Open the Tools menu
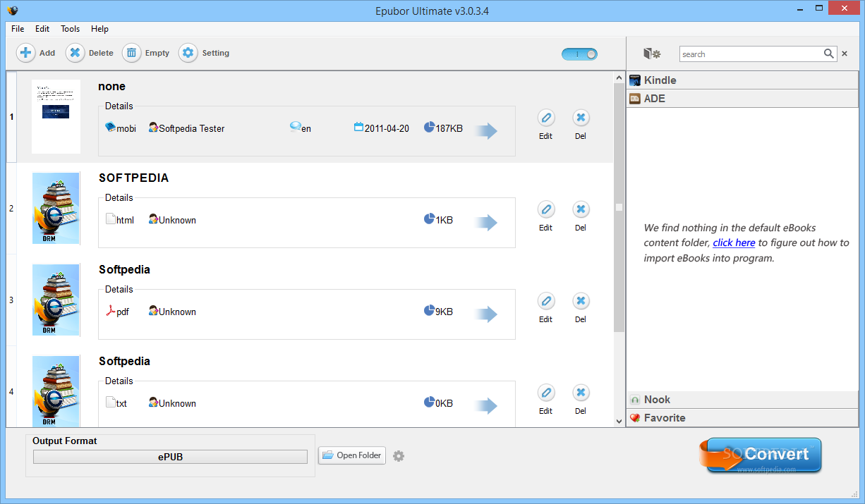Viewport: 865px width, 504px height. coord(70,29)
